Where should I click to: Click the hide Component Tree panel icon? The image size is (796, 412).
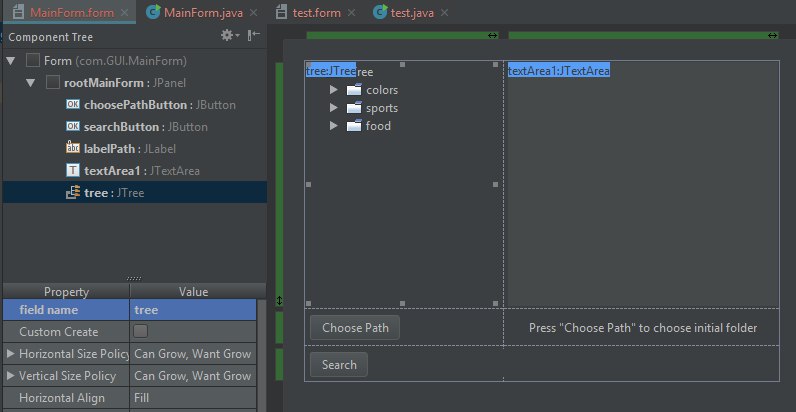click(x=253, y=35)
